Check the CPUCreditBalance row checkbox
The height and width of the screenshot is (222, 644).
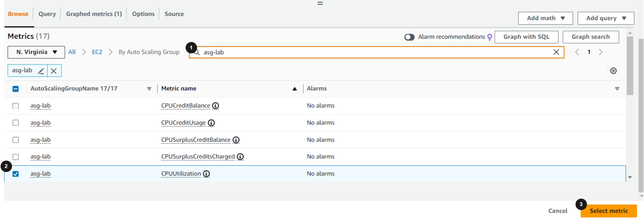tap(16, 106)
